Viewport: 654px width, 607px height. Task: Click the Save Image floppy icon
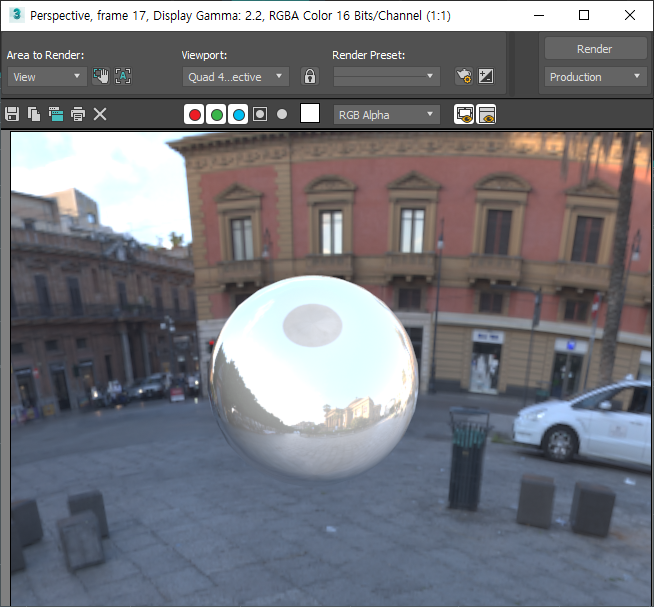(x=12, y=114)
